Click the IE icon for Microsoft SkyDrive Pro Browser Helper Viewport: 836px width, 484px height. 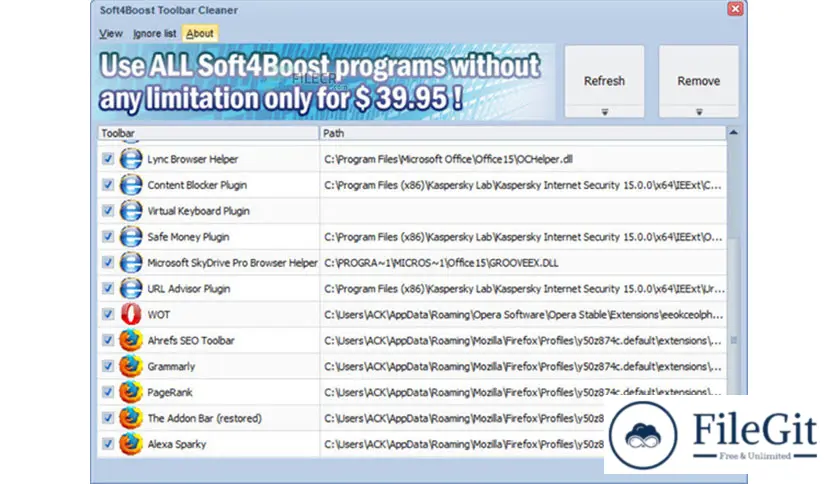coord(131,262)
